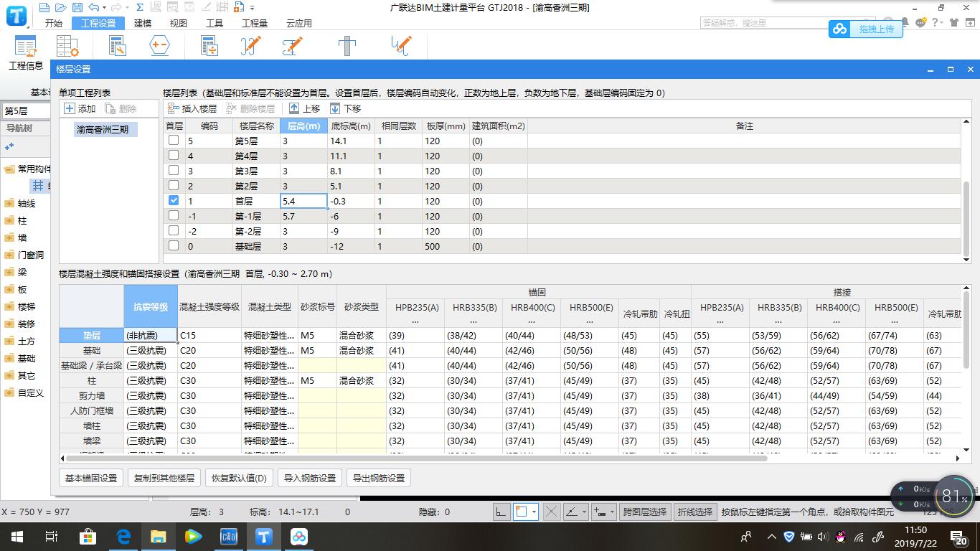Click the 恢复默认值(D) button

239,479
